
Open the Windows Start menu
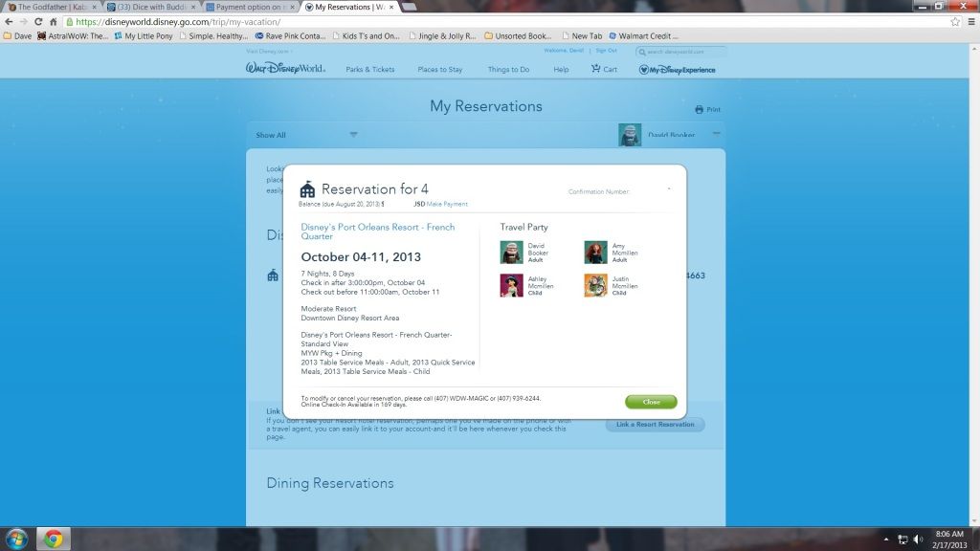[x=16, y=539]
